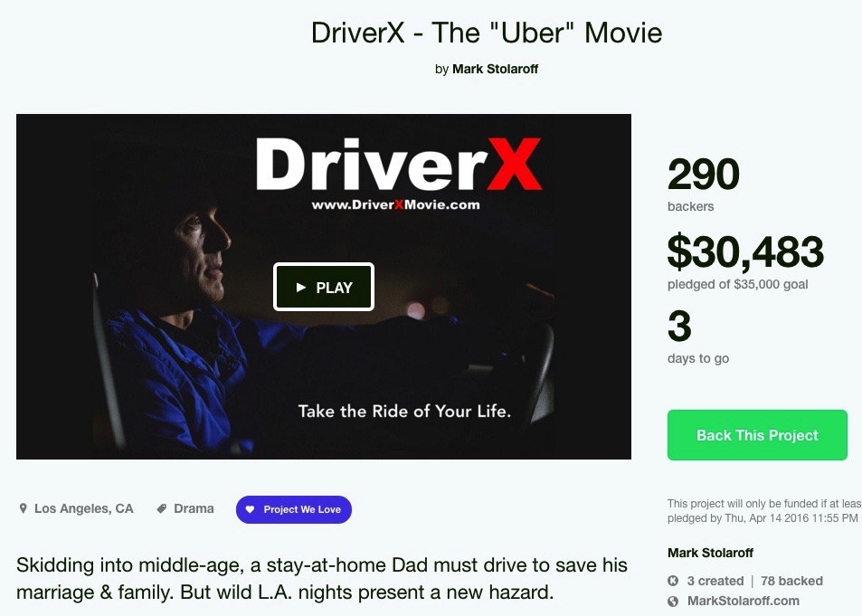Click the Kickstarter K icon beside 3 created
This screenshot has height=616, width=862.
coord(673,581)
